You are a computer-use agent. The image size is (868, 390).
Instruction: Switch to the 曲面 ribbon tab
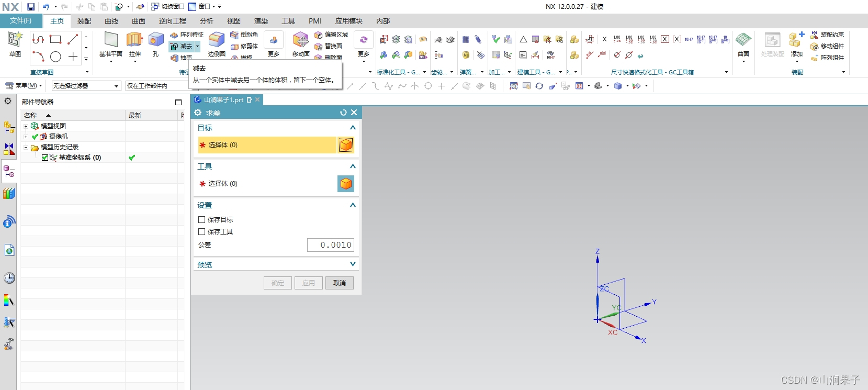pos(139,21)
